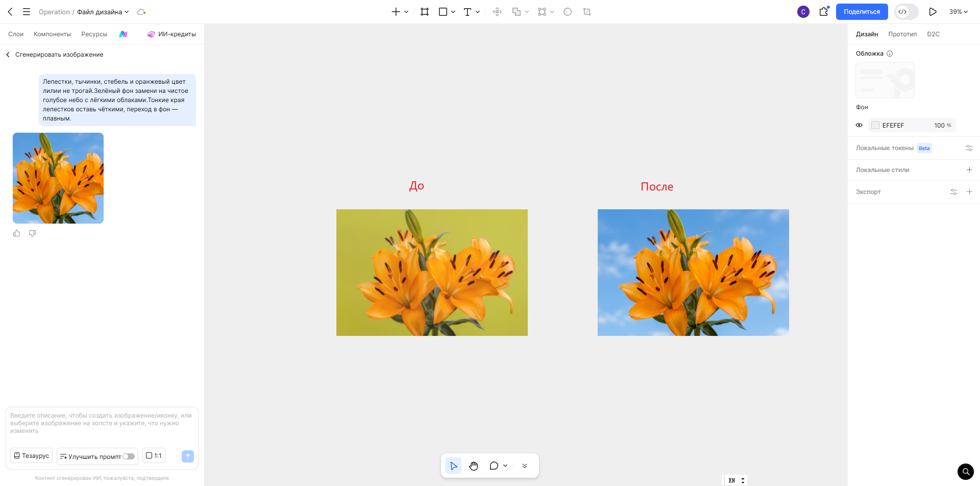The height and width of the screenshot is (486, 980).
Task: Click the boolean operations icon
Action: tap(517, 12)
